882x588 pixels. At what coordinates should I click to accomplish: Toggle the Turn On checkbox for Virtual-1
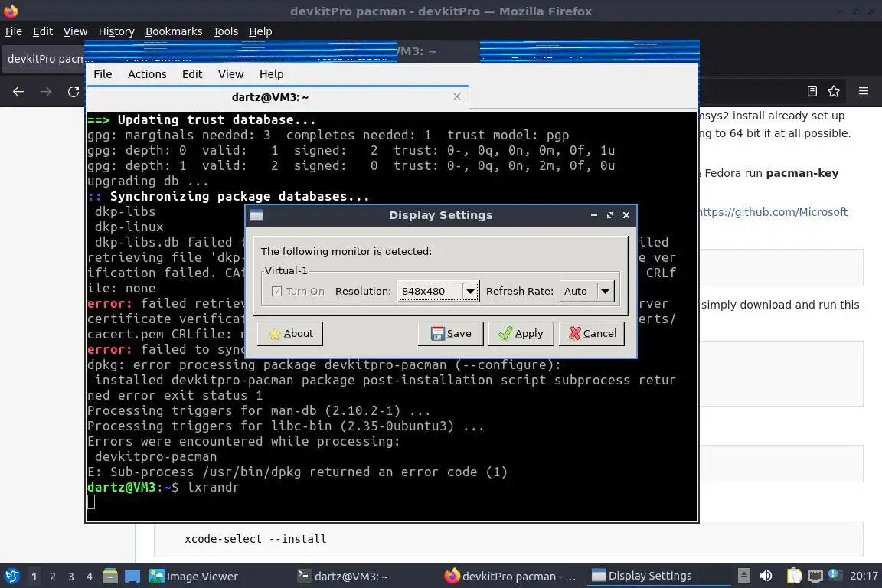coord(276,291)
